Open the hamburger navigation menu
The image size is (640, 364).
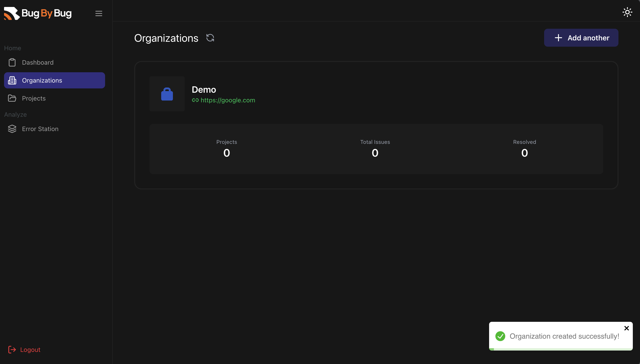tap(99, 13)
